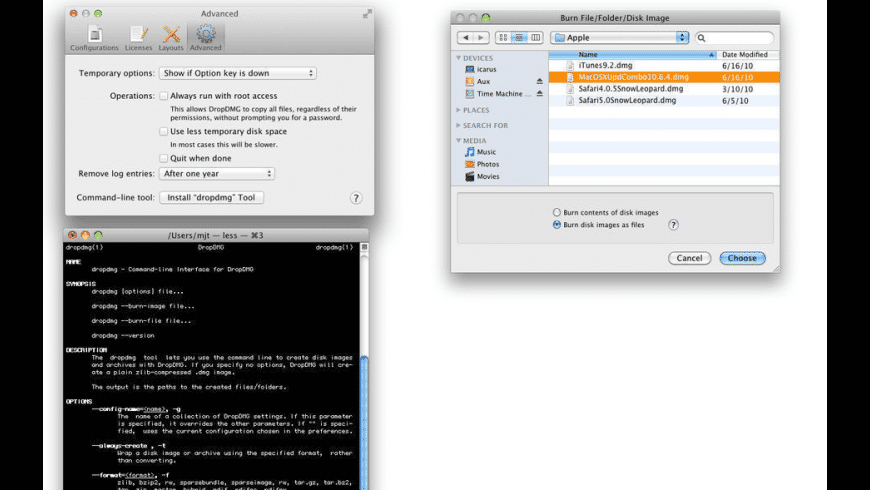Viewport: 870px width, 490px height.
Task: Open help in Advanced window
Action: tap(356, 198)
